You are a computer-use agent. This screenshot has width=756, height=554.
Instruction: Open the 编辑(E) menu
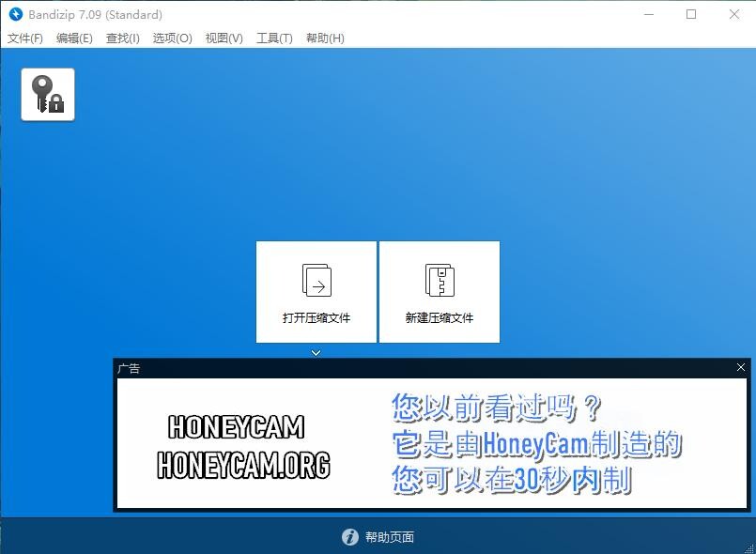point(74,38)
